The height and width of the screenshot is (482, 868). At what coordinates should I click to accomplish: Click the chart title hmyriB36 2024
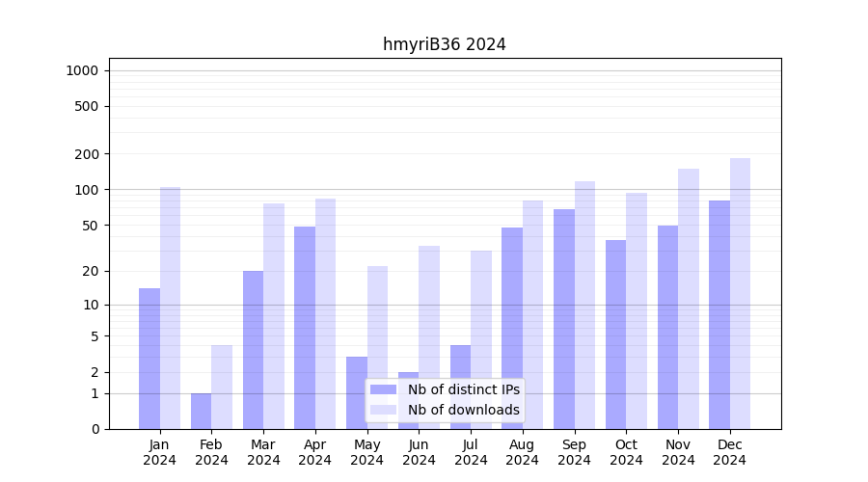coord(444,44)
